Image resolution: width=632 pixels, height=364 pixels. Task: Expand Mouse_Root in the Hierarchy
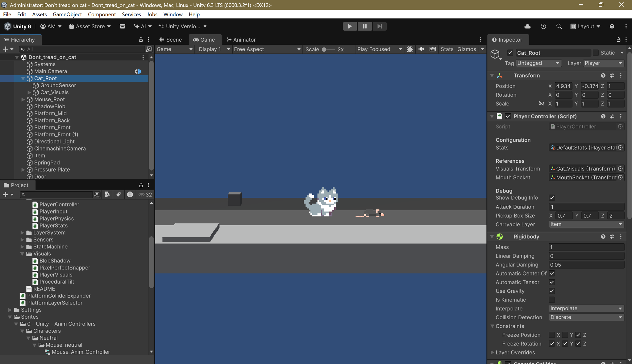point(23,99)
